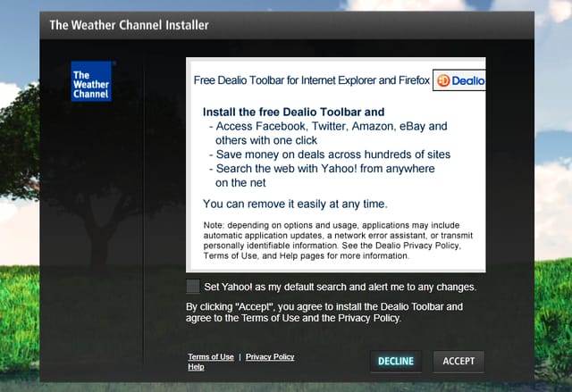Click 'The Weather Channel Installer' window title
Screen dimensions: 572x392
tap(129, 25)
